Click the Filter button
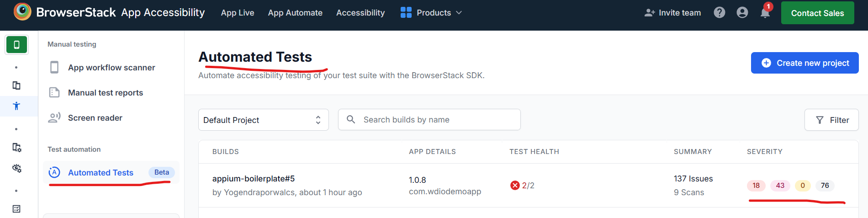Image resolution: width=868 pixels, height=218 pixels. point(831,120)
